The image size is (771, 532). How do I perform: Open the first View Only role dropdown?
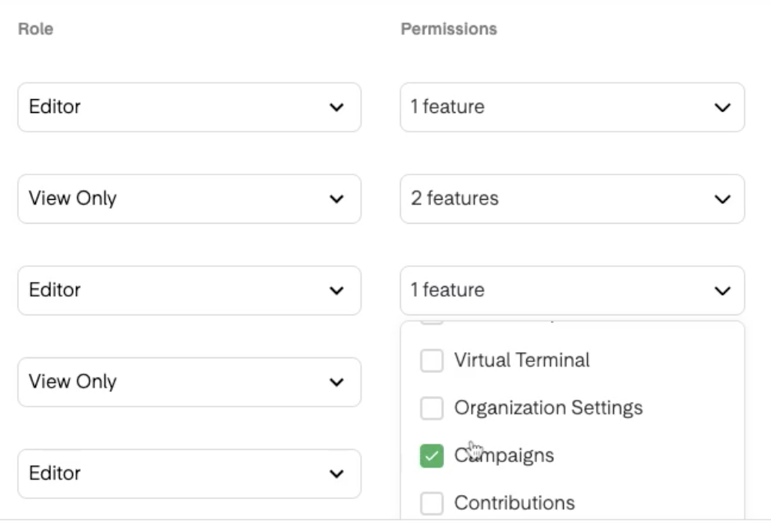pos(189,198)
